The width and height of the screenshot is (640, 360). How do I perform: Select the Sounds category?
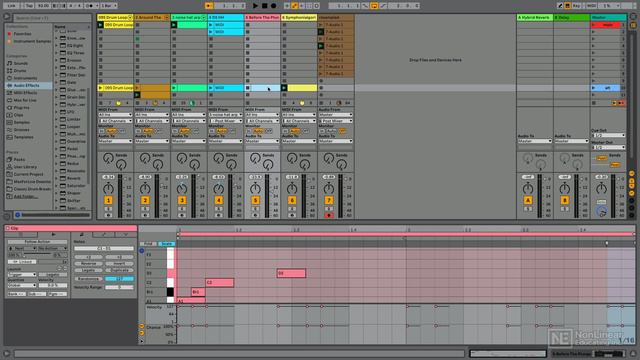[x=20, y=63]
